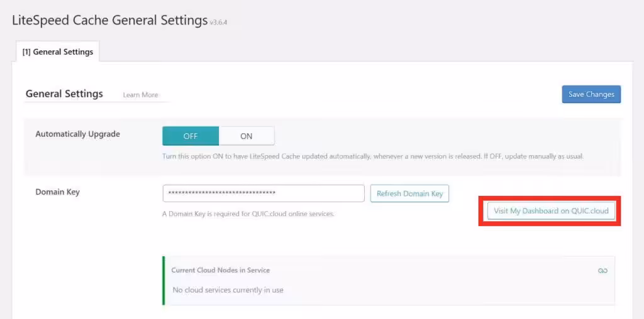Focus the Domain Key input field
The image size is (644, 319).
click(x=264, y=193)
